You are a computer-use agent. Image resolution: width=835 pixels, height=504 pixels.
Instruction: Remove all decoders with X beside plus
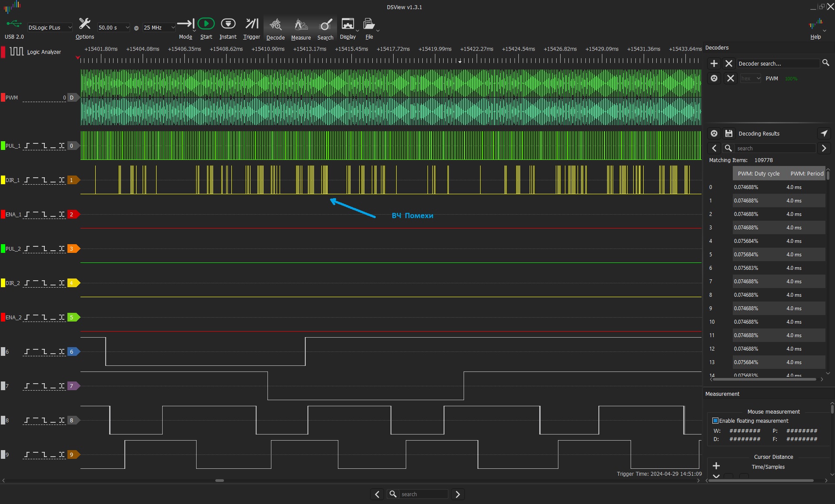[x=729, y=63]
